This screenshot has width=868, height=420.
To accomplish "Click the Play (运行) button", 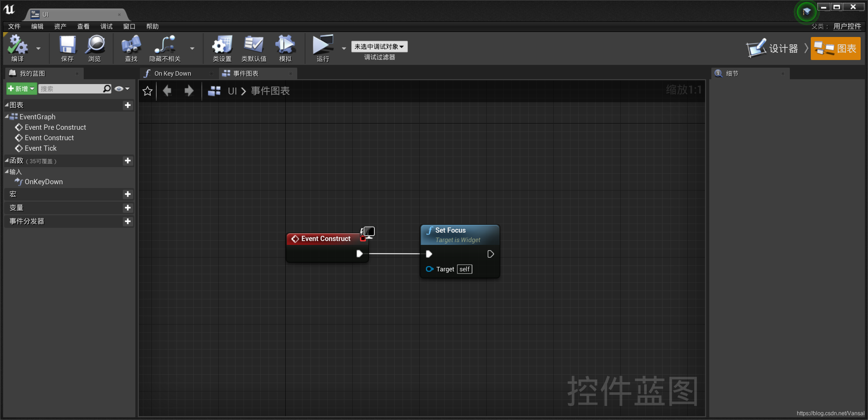I will [323, 48].
